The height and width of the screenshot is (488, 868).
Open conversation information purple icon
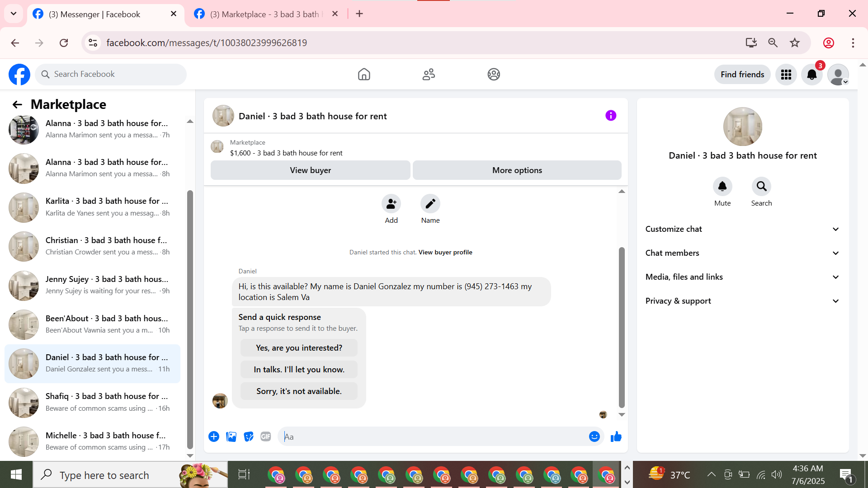click(611, 116)
